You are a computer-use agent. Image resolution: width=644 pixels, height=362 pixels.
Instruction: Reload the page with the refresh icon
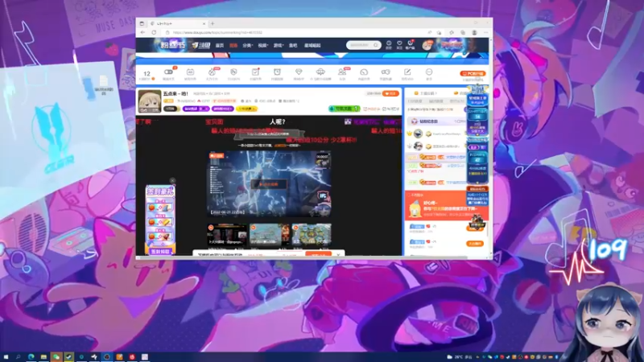click(154, 32)
